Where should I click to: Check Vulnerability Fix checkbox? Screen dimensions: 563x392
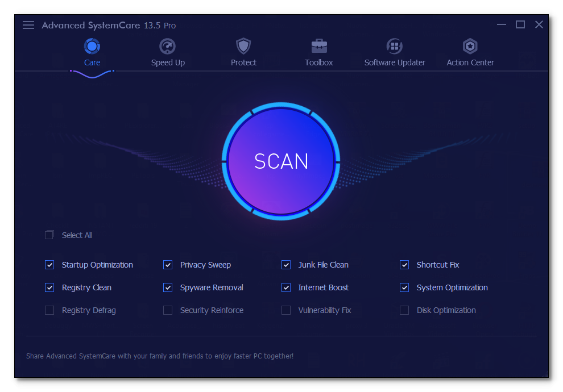click(286, 310)
